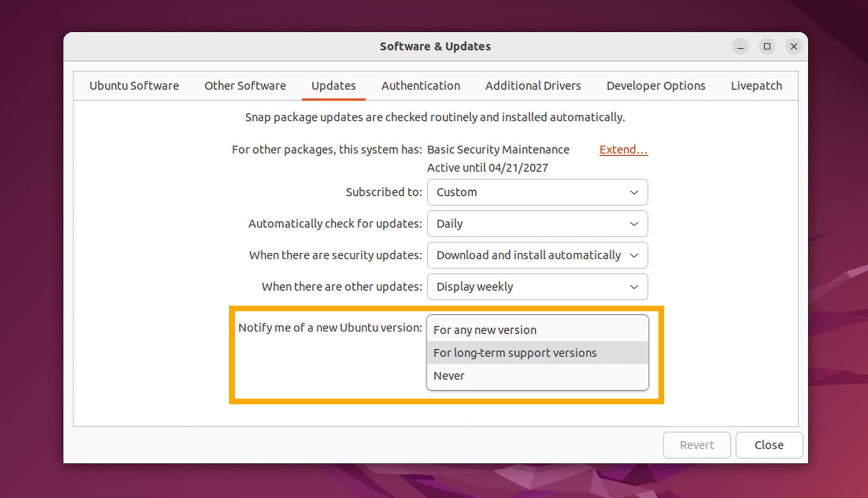Viewport: 868px width, 498px height.
Task: Click the Active until 04/21/2027 text
Action: click(x=487, y=168)
